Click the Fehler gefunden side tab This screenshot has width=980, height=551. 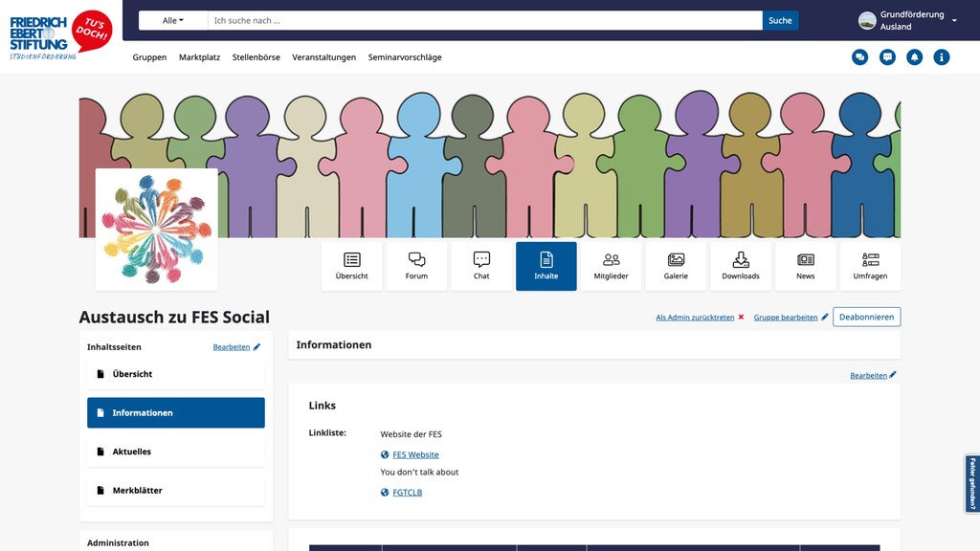972,483
